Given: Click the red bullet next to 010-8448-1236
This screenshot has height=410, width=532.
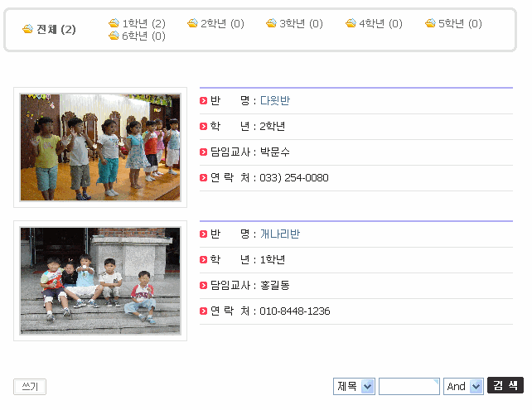Looking at the screenshot, I should [x=203, y=311].
